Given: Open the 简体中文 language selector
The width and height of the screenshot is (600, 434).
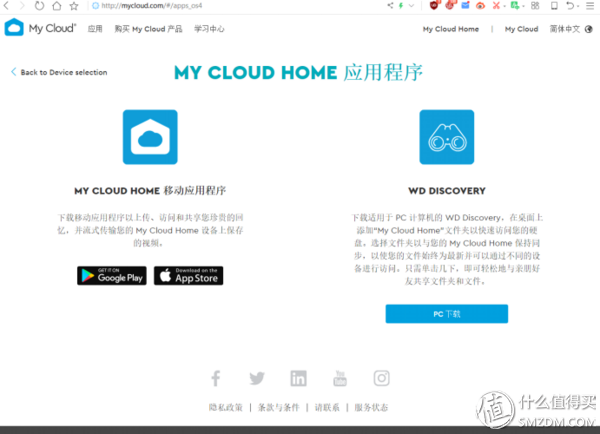Looking at the screenshot, I should point(565,29).
